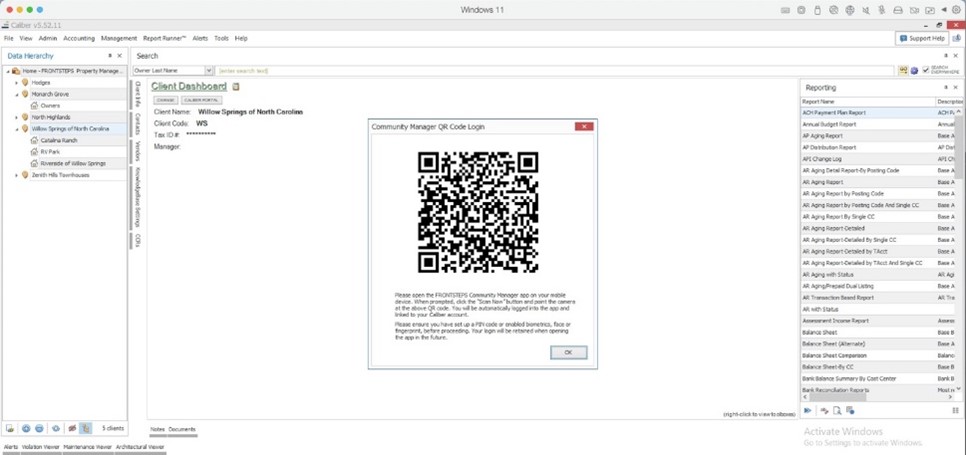Expand the North Highlands tree node
Image resolution: width=966 pixels, height=455 pixels.
tap(17, 117)
